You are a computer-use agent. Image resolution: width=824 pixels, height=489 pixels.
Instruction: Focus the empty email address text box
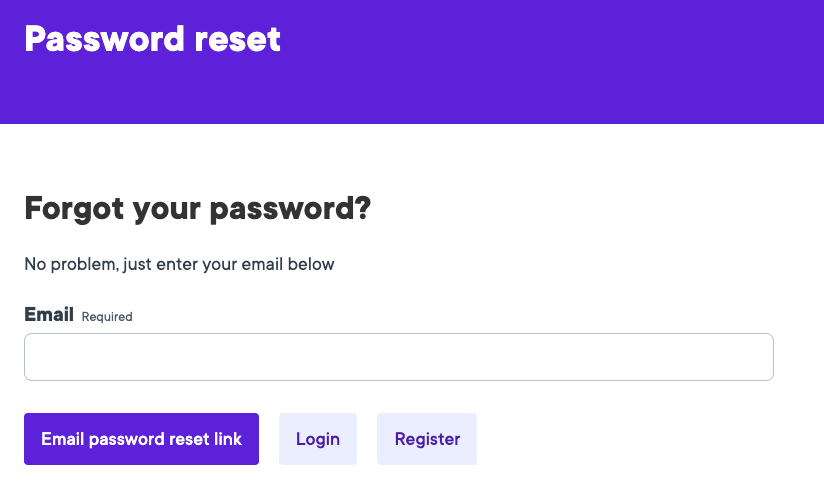tap(398, 357)
